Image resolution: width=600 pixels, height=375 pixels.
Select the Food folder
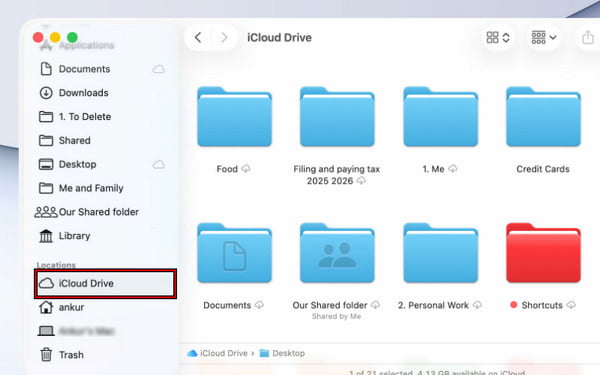tap(234, 117)
